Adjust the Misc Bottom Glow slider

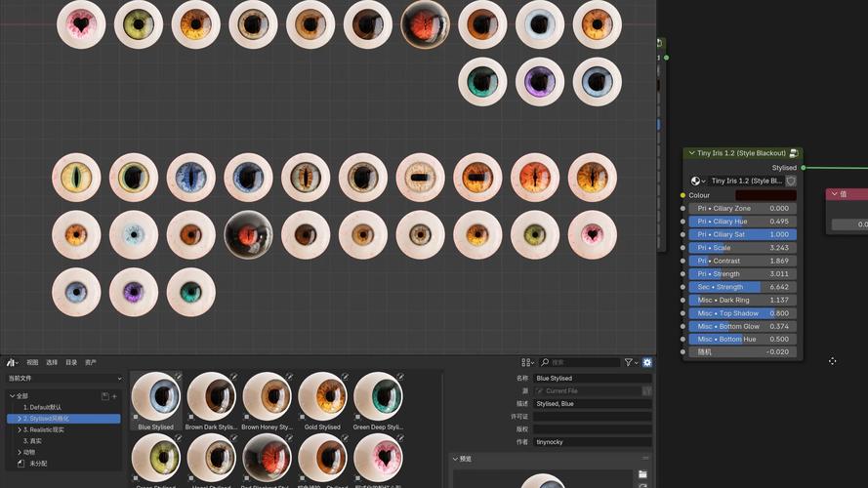click(742, 326)
